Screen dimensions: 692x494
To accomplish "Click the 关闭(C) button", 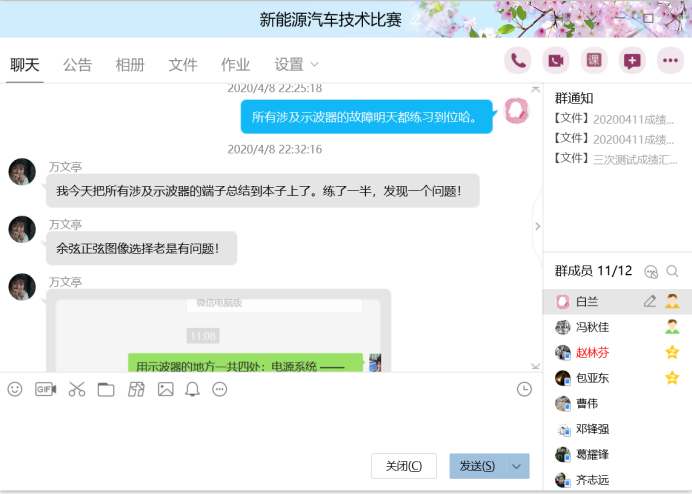I will [404, 466].
